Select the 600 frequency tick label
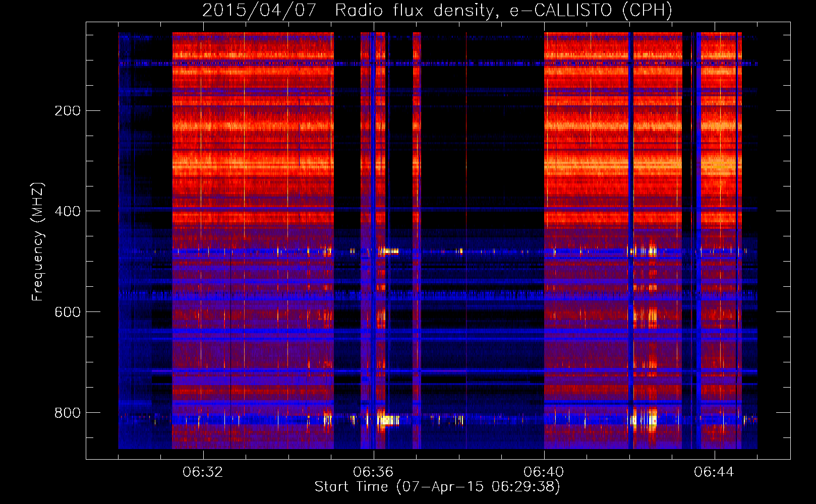The height and width of the screenshot is (504, 816). (68, 312)
